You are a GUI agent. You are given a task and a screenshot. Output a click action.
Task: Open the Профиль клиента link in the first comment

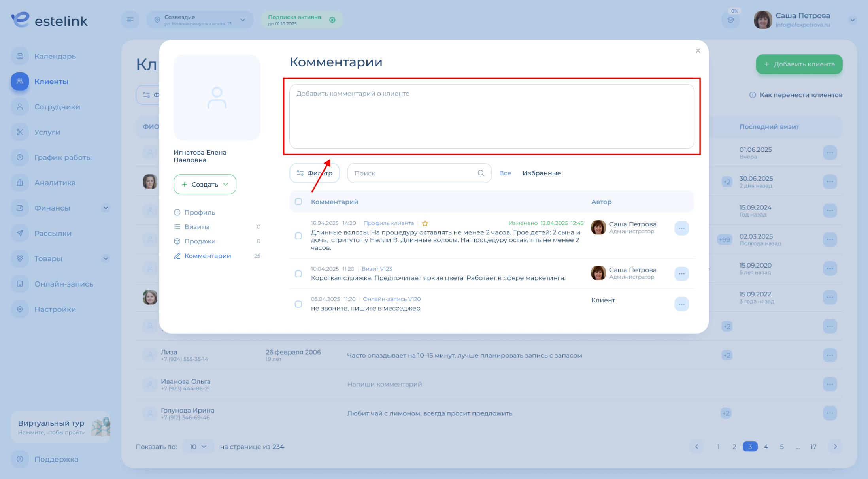(389, 223)
